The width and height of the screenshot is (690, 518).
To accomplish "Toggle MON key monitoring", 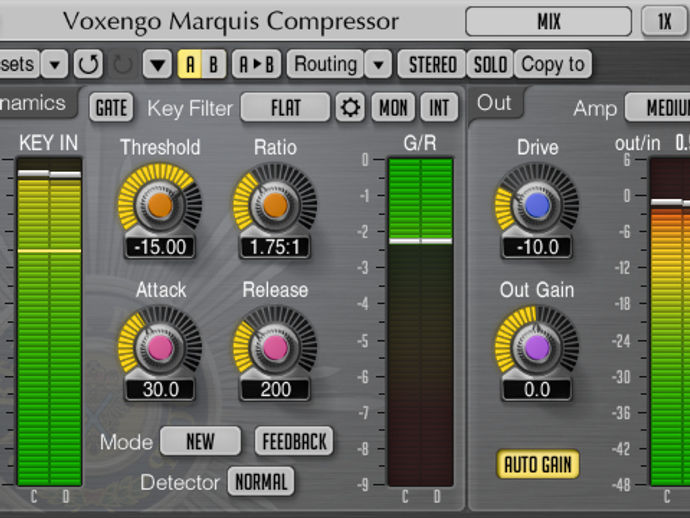I will 393,107.
